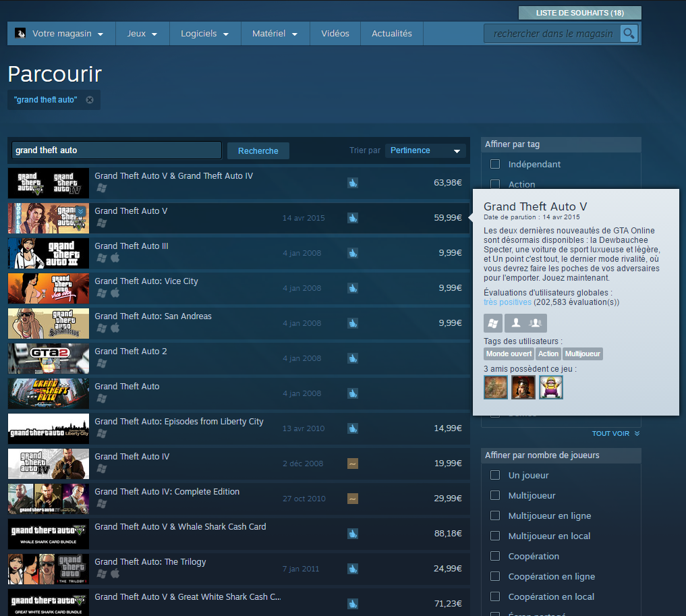
Task: Click the Action tag in GTA V tooltip
Action: [548, 354]
